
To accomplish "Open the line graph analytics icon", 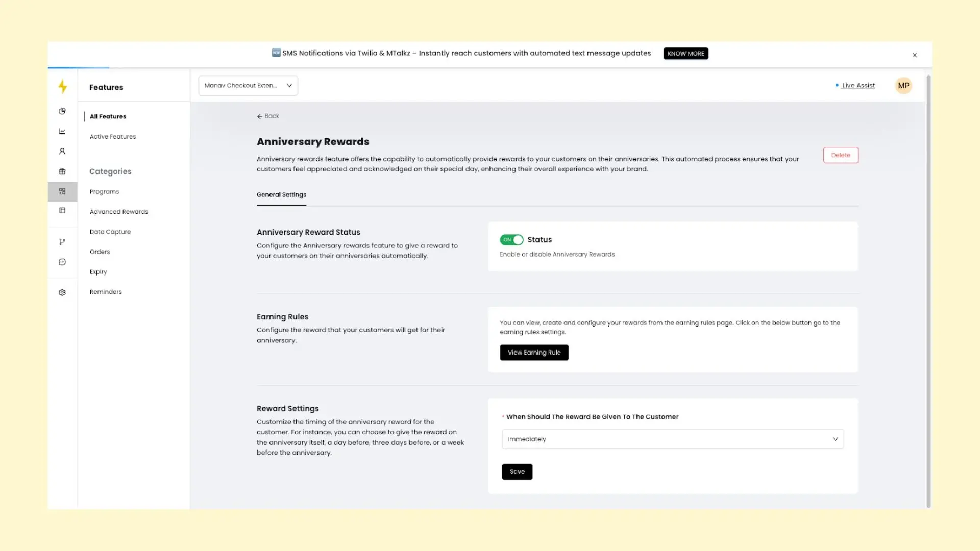I will [62, 131].
